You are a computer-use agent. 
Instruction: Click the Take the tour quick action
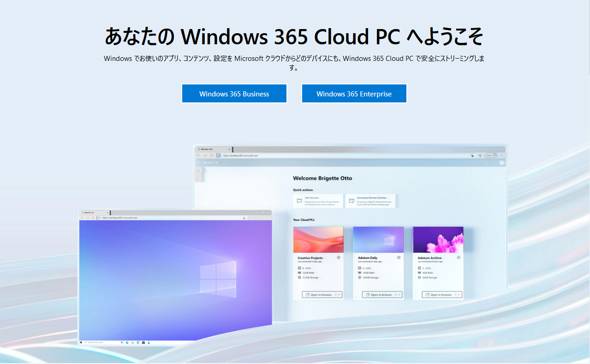click(318, 201)
